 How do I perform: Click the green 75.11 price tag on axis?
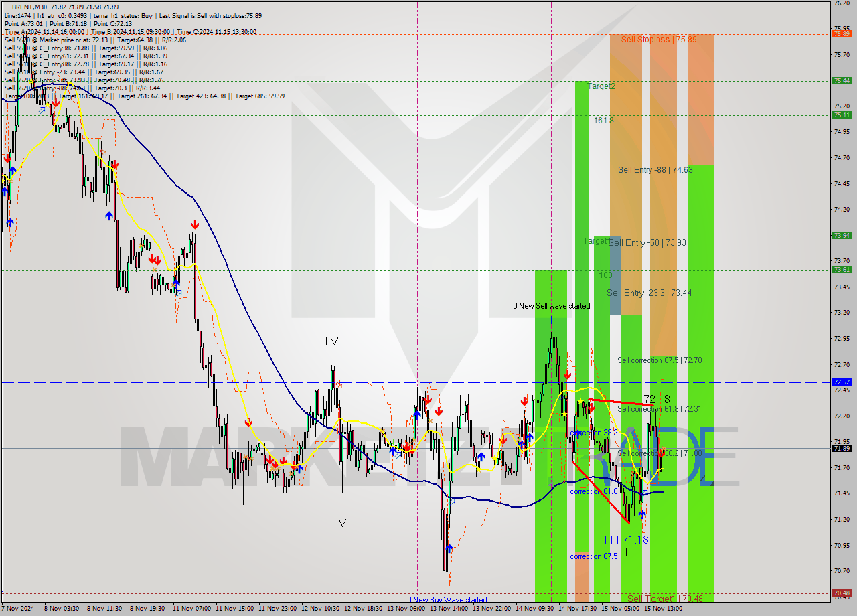point(842,114)
